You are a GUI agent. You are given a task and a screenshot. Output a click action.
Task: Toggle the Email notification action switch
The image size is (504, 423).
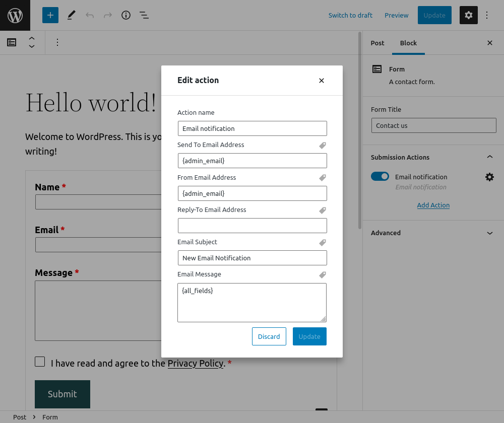coord(380,176)
